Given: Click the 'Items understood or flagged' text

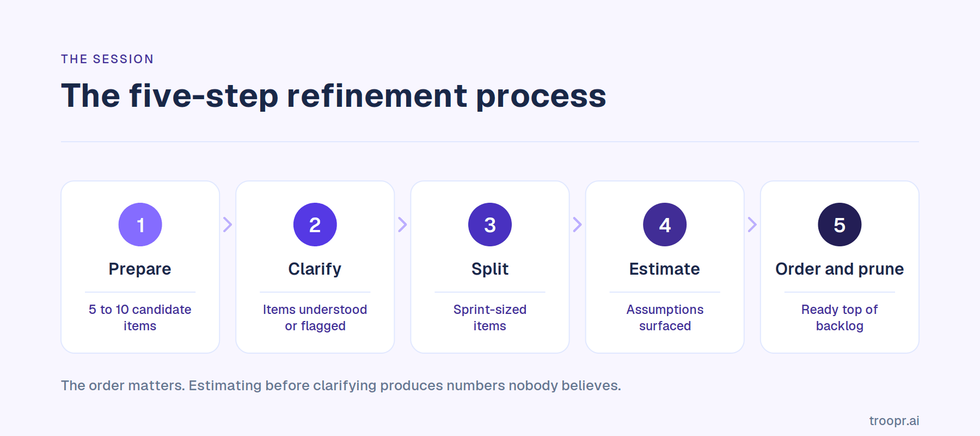Looking at the screenshot, I should tap(315, 318).
